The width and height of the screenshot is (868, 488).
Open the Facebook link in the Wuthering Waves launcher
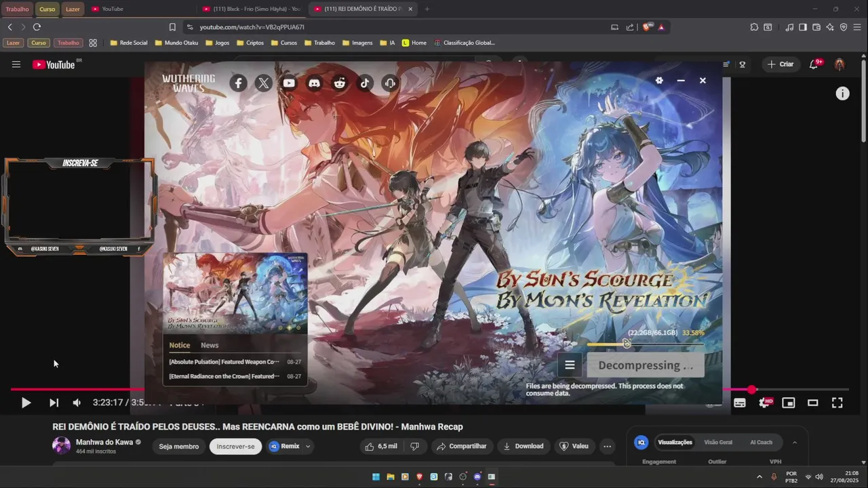(238, 83)
